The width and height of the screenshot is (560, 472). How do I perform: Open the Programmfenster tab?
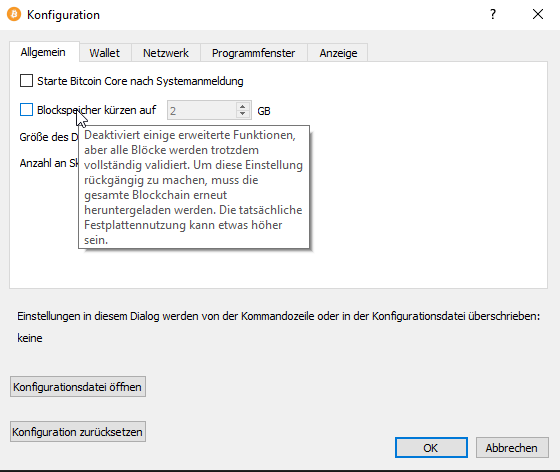(x=254, y=53)
